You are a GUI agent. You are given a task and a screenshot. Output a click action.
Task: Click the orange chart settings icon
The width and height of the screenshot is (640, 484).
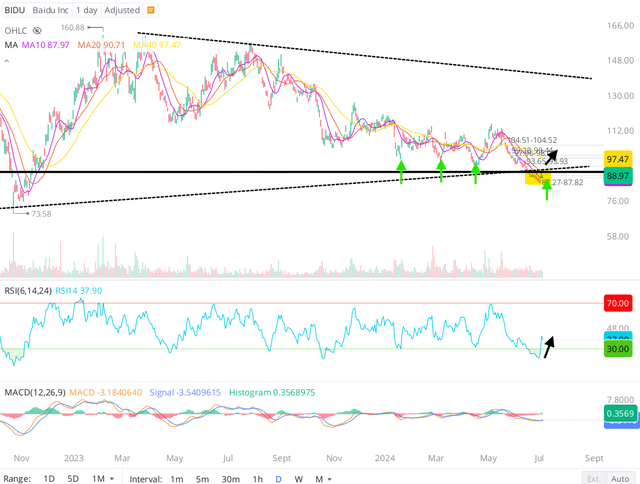point(151,10)
